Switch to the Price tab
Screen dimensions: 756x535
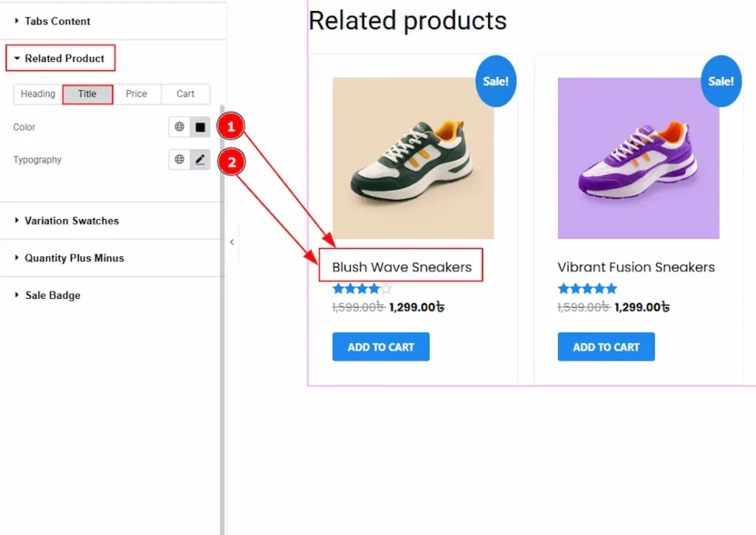(x=137, y=94)
